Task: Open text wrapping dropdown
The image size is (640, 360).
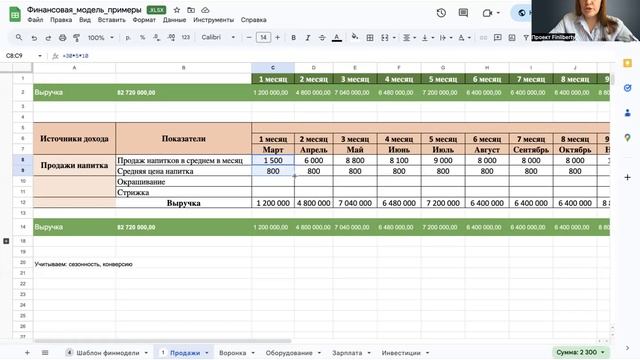Action: pos(445,38)
